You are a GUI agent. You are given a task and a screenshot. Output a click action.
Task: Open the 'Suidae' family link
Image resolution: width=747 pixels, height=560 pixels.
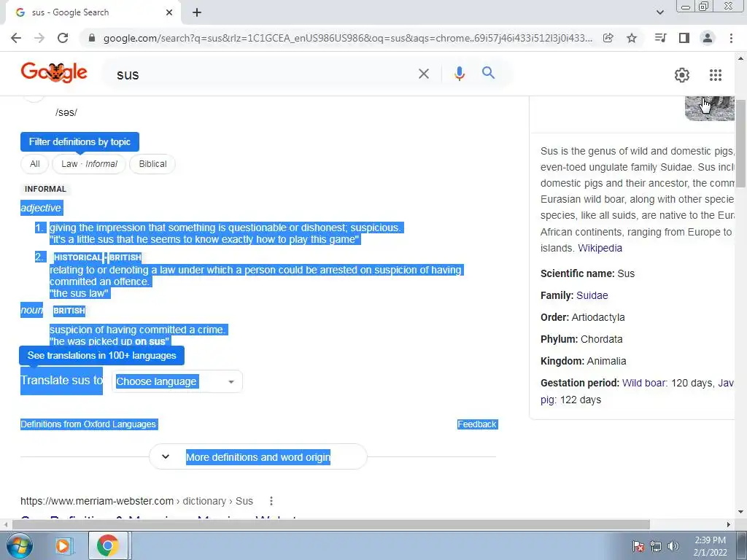(592, 295)
